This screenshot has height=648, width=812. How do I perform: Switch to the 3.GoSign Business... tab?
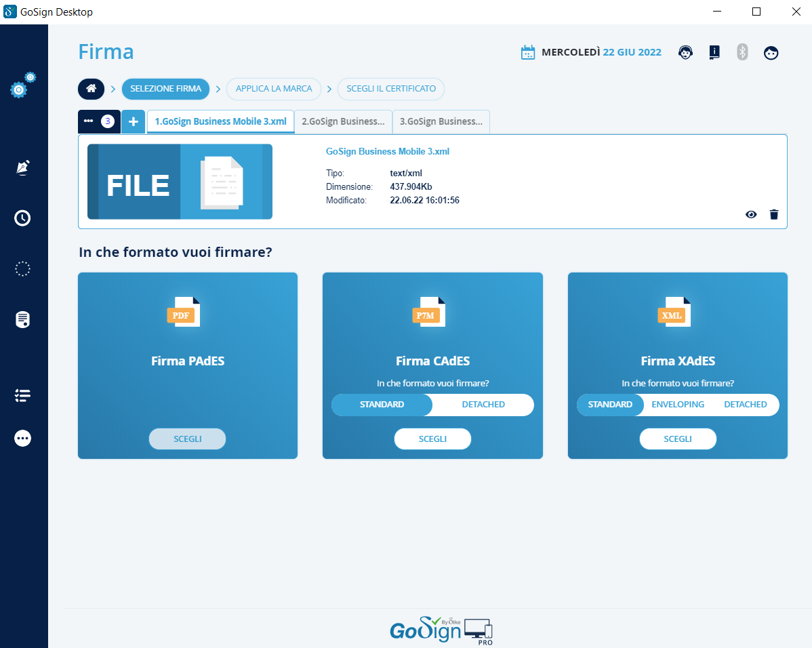click(441, 122)
